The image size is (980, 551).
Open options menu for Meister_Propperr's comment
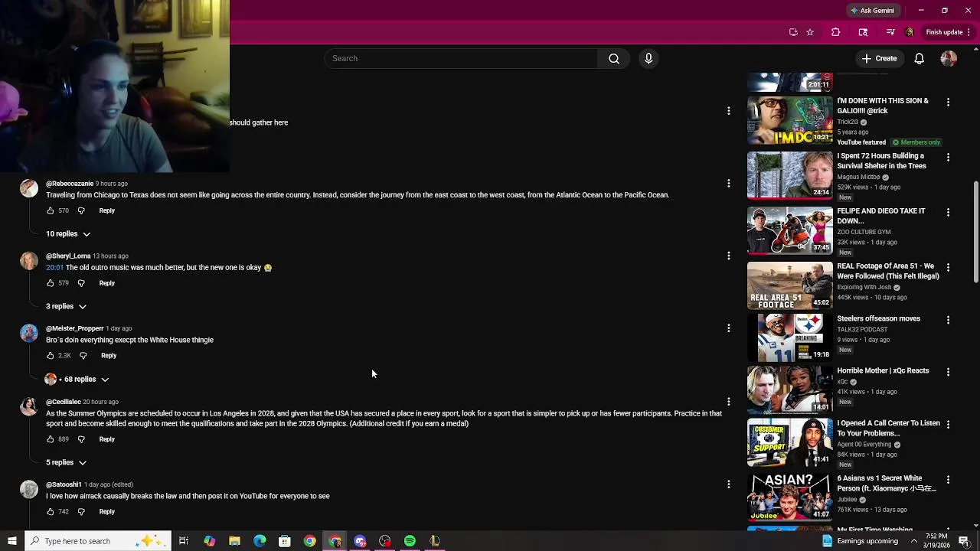[x=728, y=328]
